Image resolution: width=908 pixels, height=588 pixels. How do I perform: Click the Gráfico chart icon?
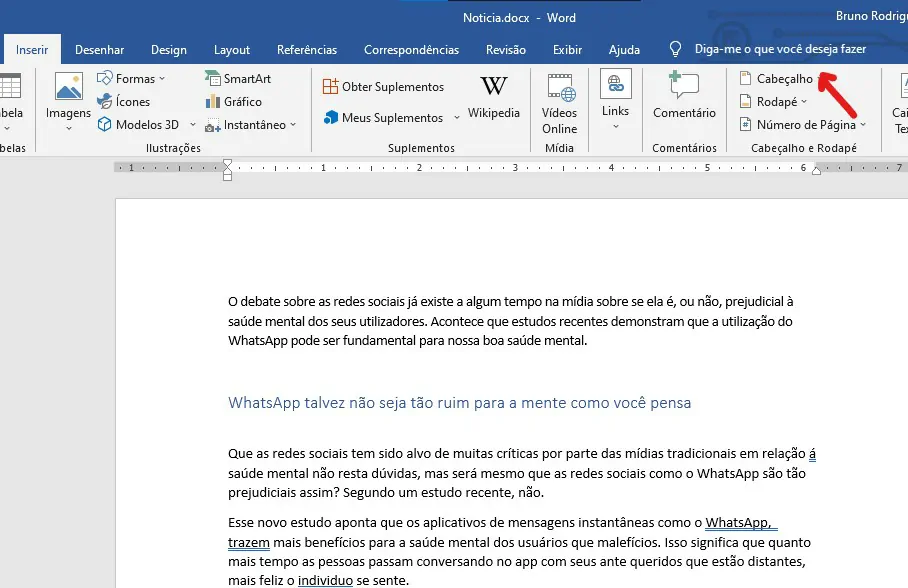(213, 101)
